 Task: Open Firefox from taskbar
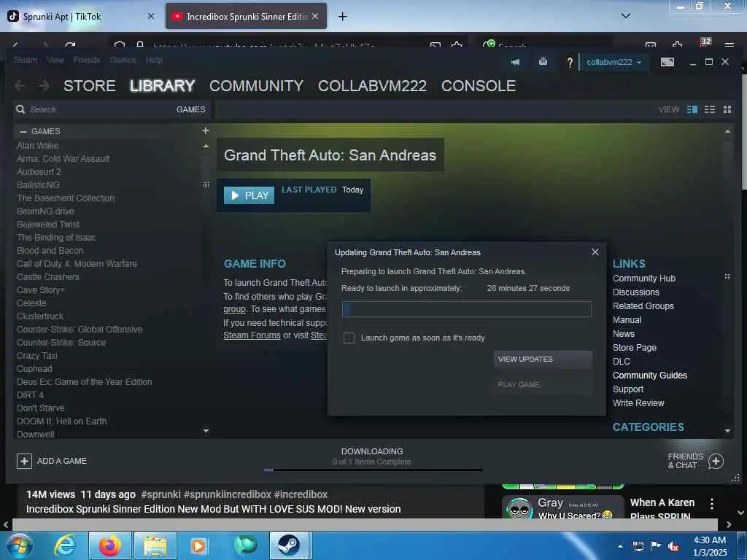tap(110, 545)
